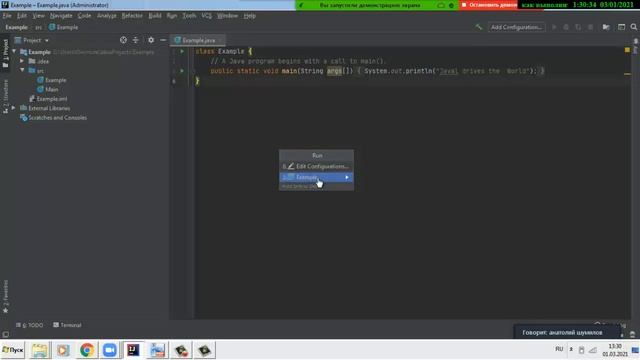Select Main class under src

48,89
